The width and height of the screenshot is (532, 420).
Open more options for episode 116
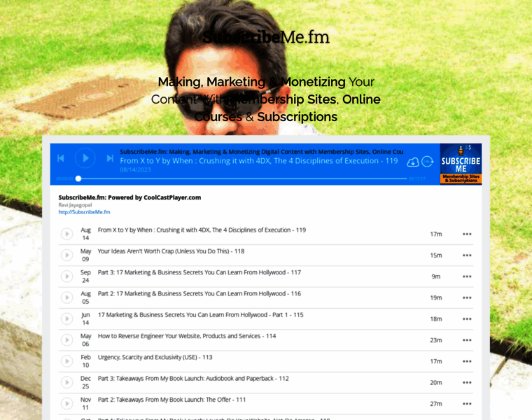point(467,297)
